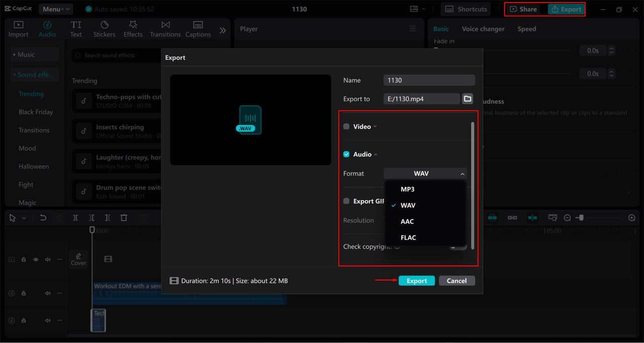644x343 pixels.
Task: Browse export folder with folder icon
Action: (468, 99)
